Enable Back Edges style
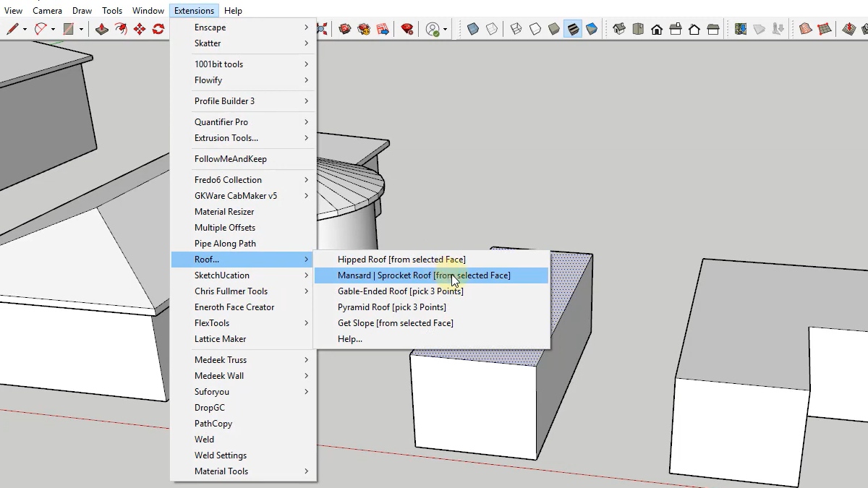This screenshot has height=488, width=868. point(492,29)
